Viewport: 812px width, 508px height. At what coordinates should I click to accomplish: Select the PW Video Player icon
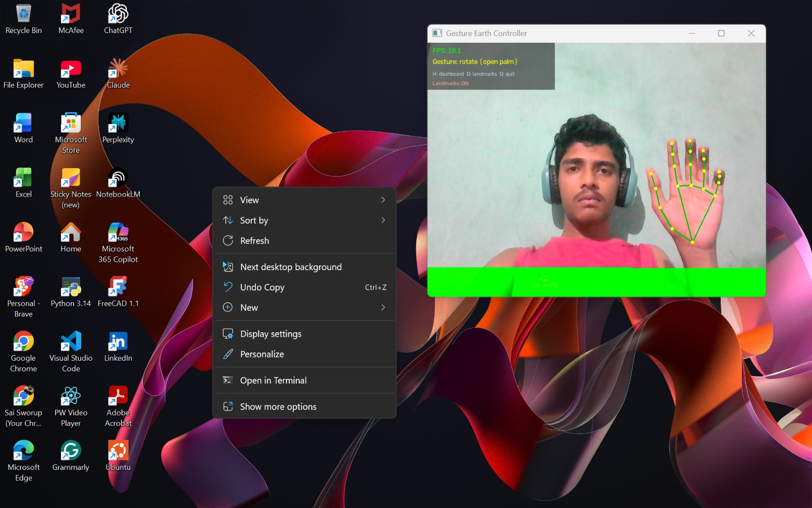[x=71, y=407]
